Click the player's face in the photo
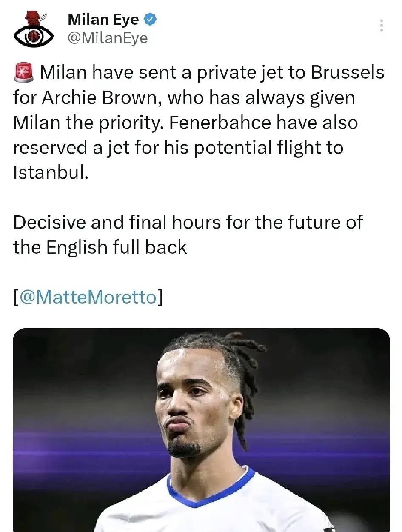 (194, 404)
